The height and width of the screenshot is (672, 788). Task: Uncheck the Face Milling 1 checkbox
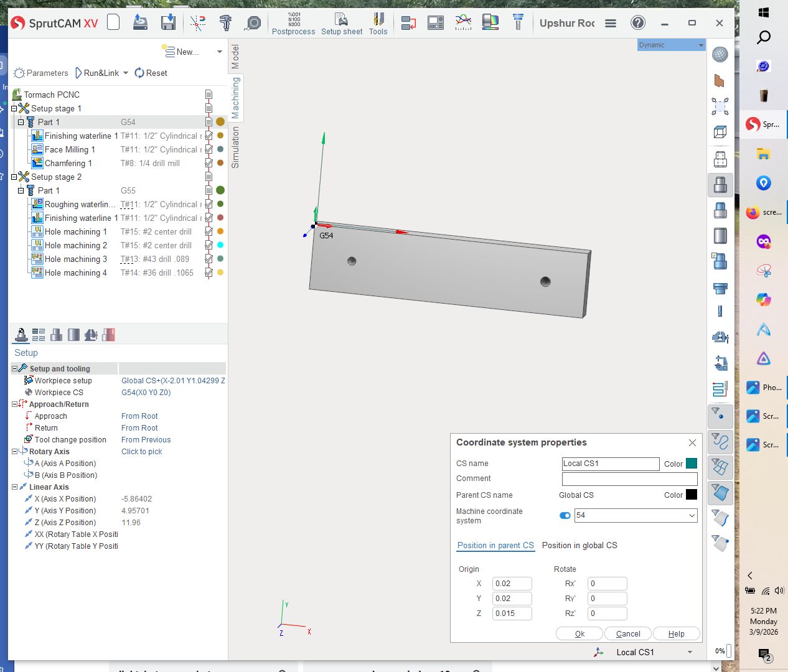click(209, 150)
